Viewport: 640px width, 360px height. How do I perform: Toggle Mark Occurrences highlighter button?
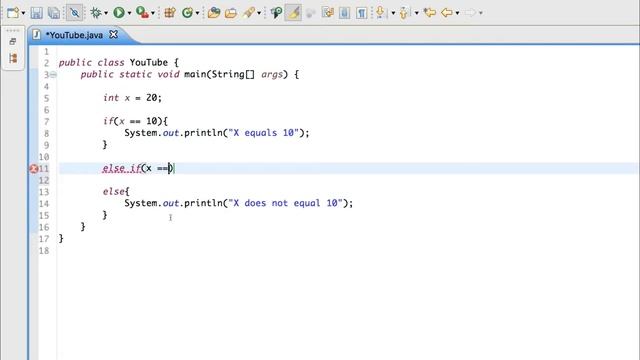(x=293, y=13)
